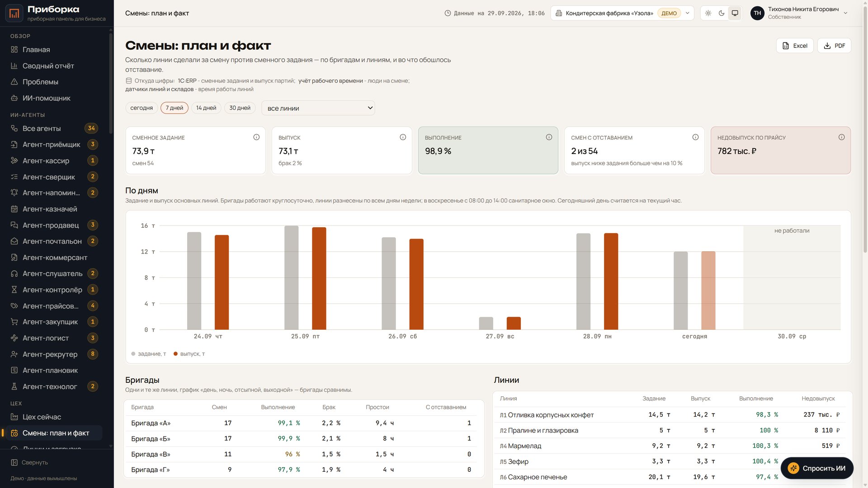This screenshot has width=868, height=488.
Task: Click the Агент-контролёр hourglass icon
Action: click(14, 290)
